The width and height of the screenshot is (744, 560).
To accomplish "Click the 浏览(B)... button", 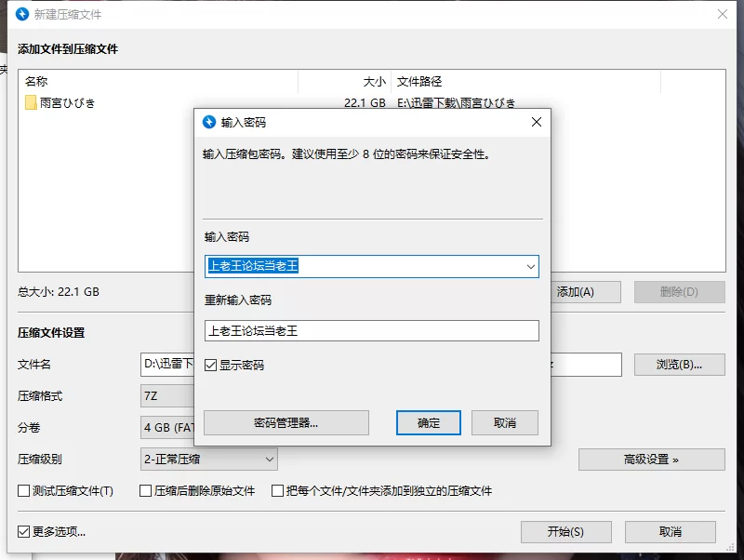I will [680, 365].
